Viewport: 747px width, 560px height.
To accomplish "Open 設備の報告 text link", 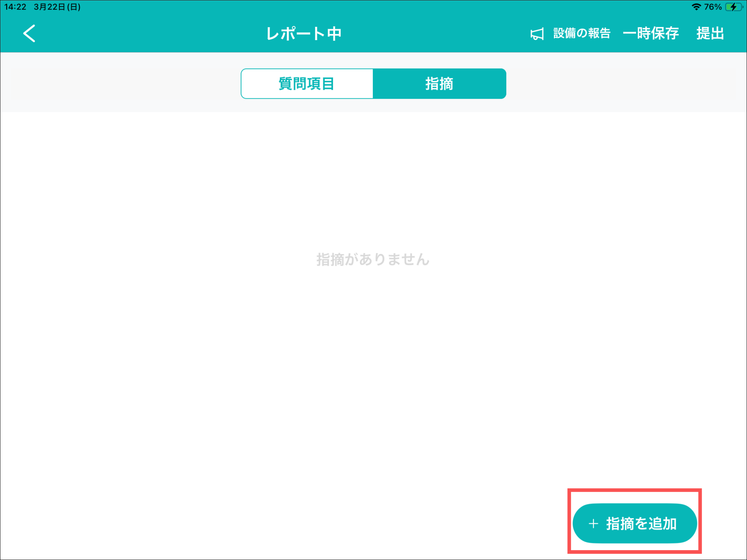I will 582,34.
